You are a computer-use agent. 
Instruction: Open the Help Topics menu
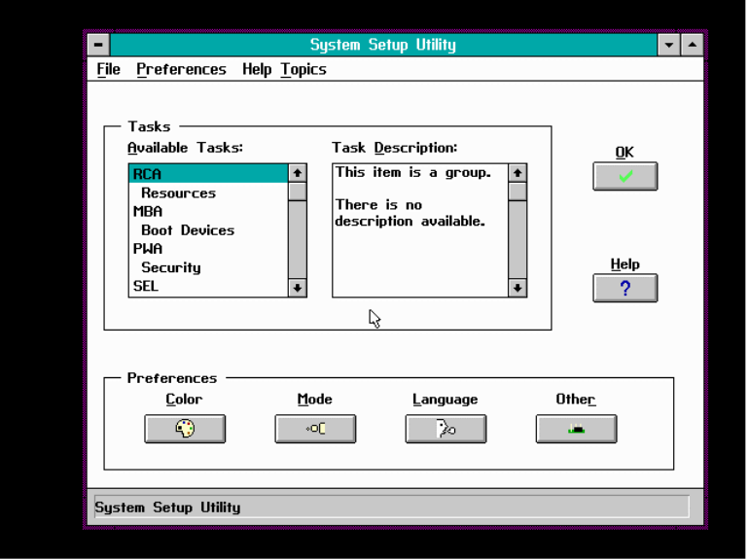pyautogui.click(x=284, y=69)
